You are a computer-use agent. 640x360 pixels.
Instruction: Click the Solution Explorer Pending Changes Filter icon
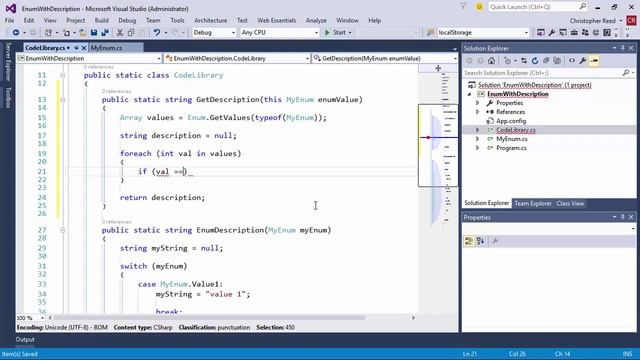click(x=508, y=61)
